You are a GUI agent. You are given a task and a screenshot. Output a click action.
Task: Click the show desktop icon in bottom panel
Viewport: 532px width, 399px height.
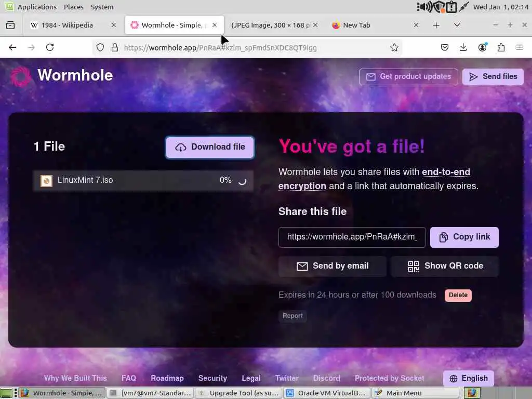click(6, 393)
